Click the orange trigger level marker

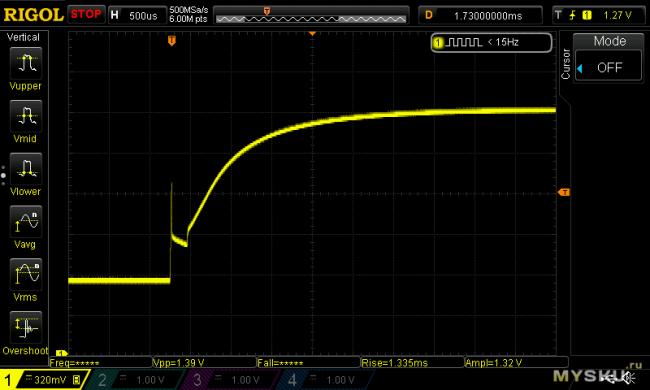point(564,192)
